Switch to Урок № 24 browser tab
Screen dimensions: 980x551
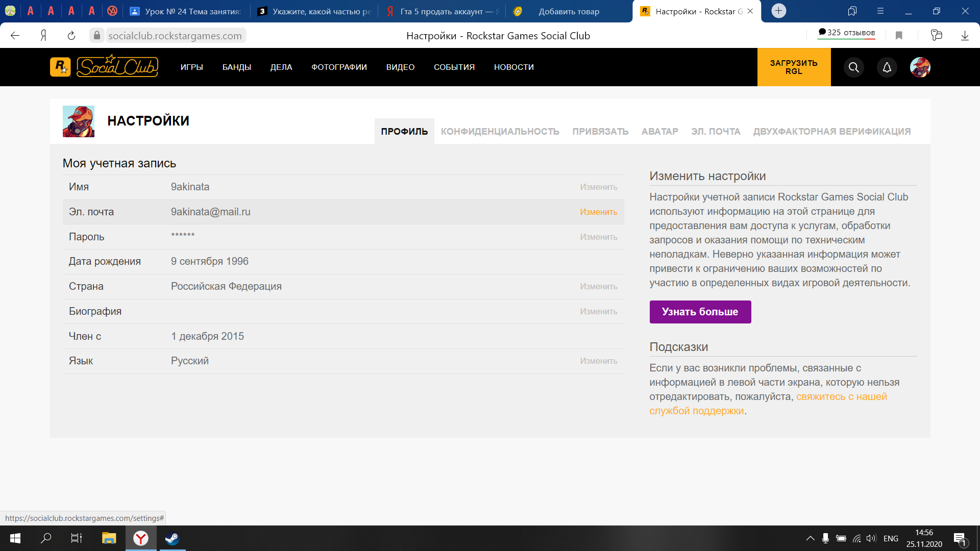click(186, 11)
